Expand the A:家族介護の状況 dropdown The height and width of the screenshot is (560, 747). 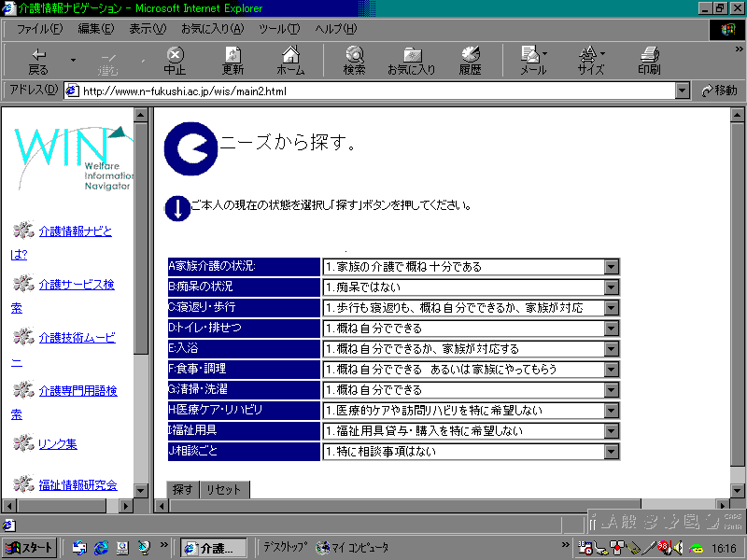click(612, 267)
